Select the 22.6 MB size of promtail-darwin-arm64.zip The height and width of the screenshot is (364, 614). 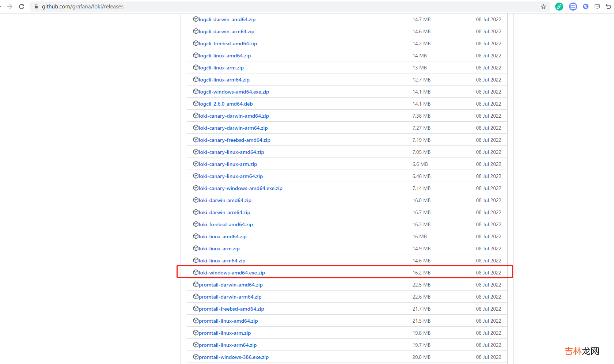point(421,297)
